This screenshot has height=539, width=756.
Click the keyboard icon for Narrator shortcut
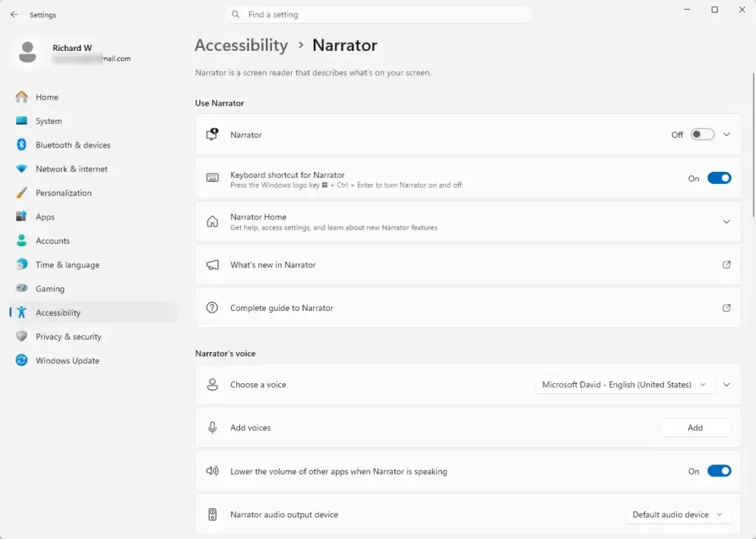tap(212, 178)
